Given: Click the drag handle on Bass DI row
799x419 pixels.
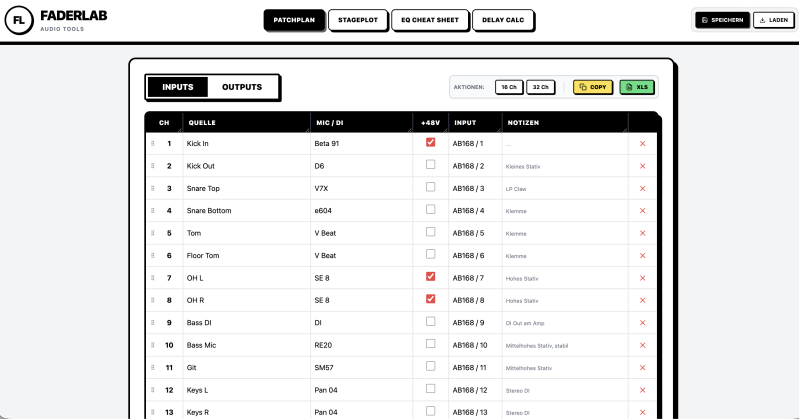Looking at the screenshot, I should [153, 323].
